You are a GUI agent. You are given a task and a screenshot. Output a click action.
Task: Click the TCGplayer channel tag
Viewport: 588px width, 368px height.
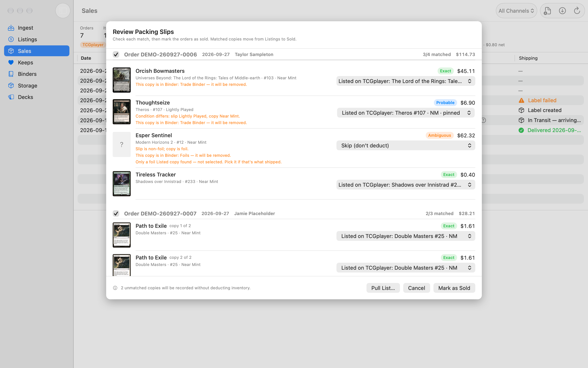[x=93, y=45]
